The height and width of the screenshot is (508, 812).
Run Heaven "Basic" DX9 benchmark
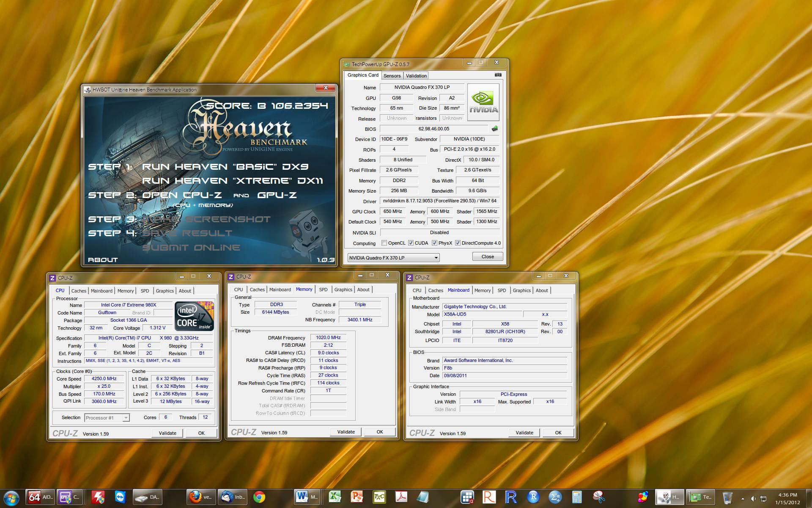[225, 167]
